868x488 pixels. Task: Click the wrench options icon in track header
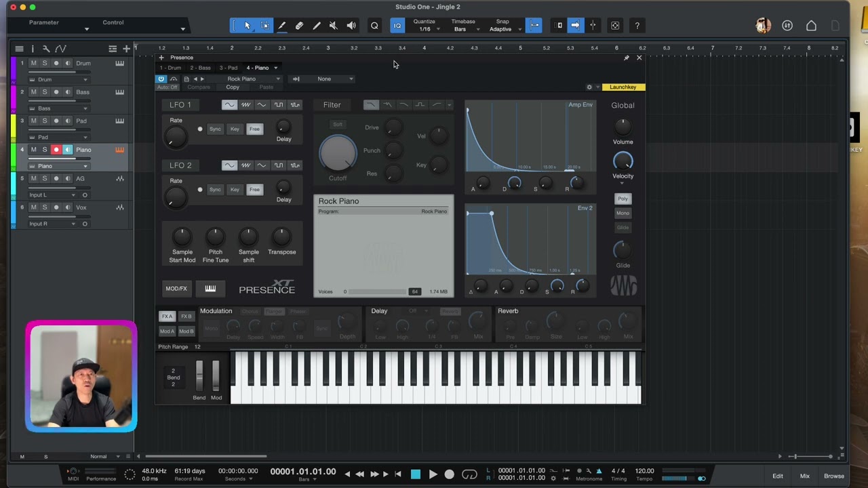point(46,49)
